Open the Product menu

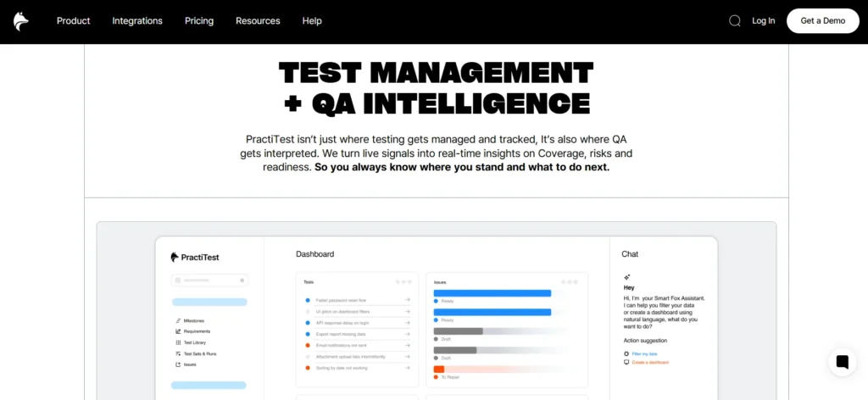pyautogui.click(x=73, y=21)
